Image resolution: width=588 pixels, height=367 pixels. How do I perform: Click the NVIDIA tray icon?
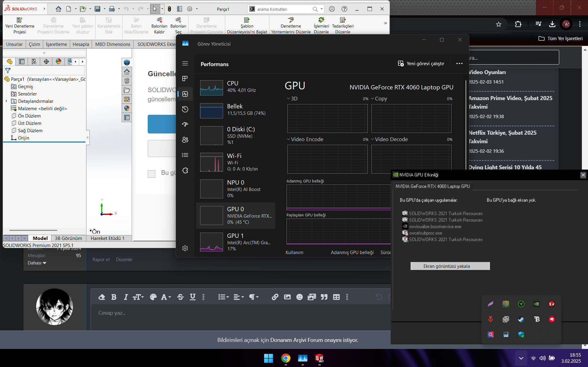tap(536, 304)
